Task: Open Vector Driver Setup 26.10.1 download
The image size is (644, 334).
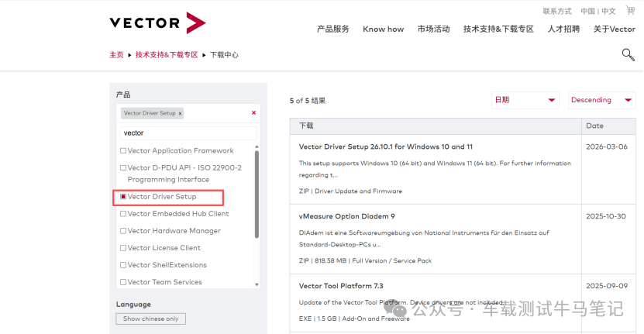Action: (x=386, y=146)
